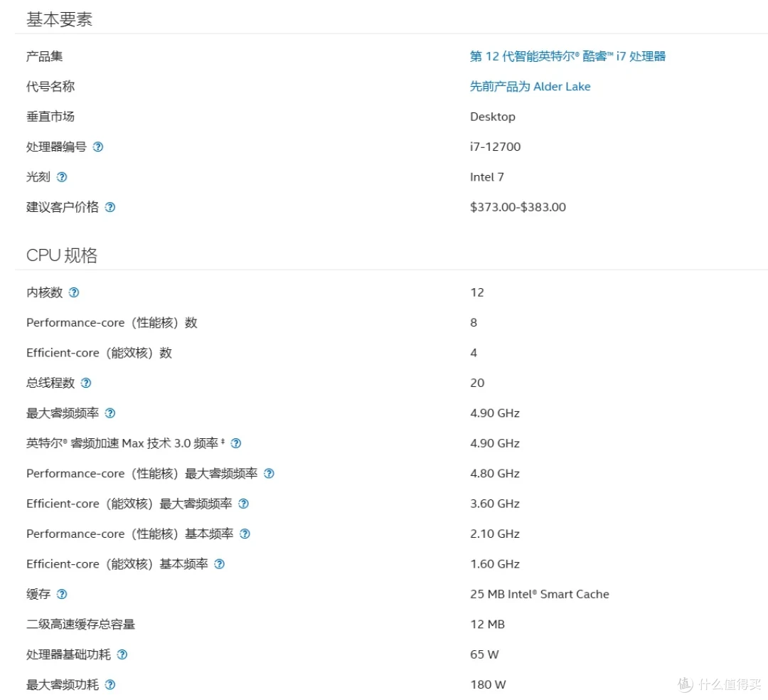Click the 180 W turbo power value
Image resolution: width=768 pixels, height=700 pixels.
click(488, 685)
